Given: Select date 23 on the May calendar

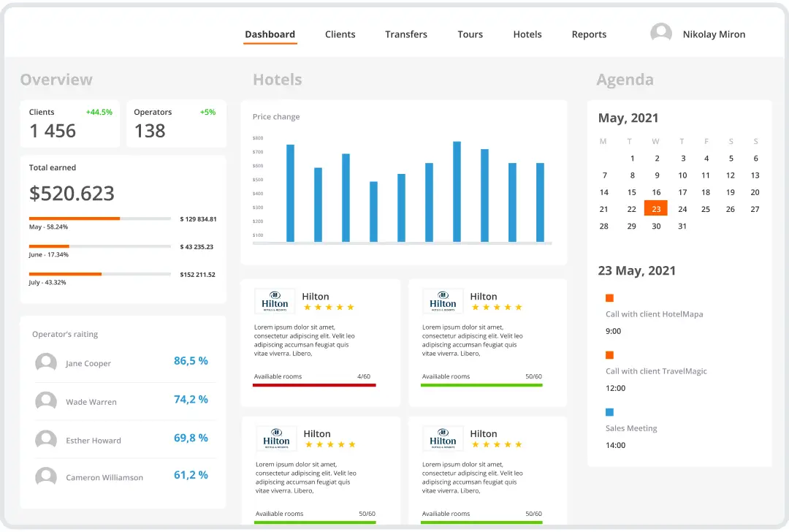Looking at the screenshot, I should (655, 208).
